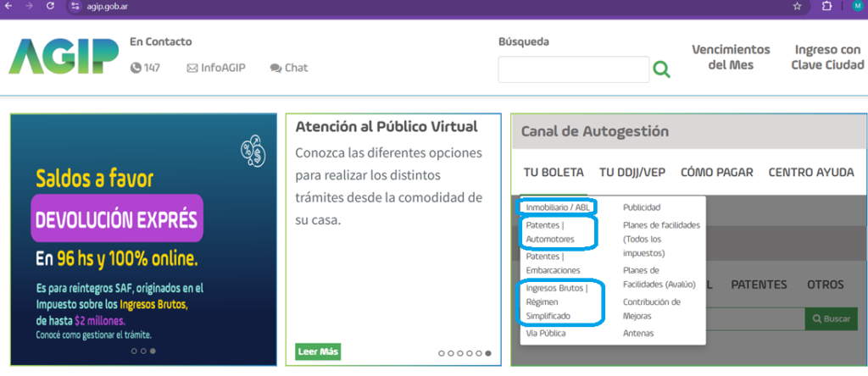Click Ingreso con Clave Ciudad link
The height and width of the screenshot is (376, 868).
828,57
